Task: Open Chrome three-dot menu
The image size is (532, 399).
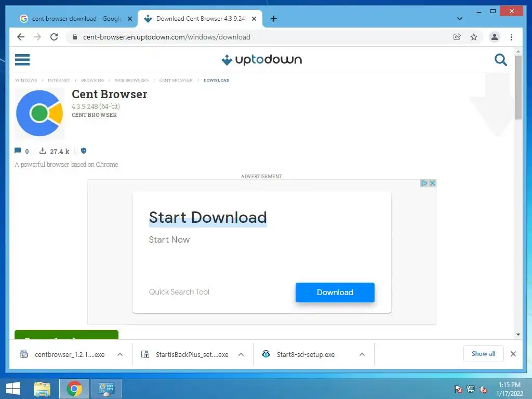Action: point(511,37)
